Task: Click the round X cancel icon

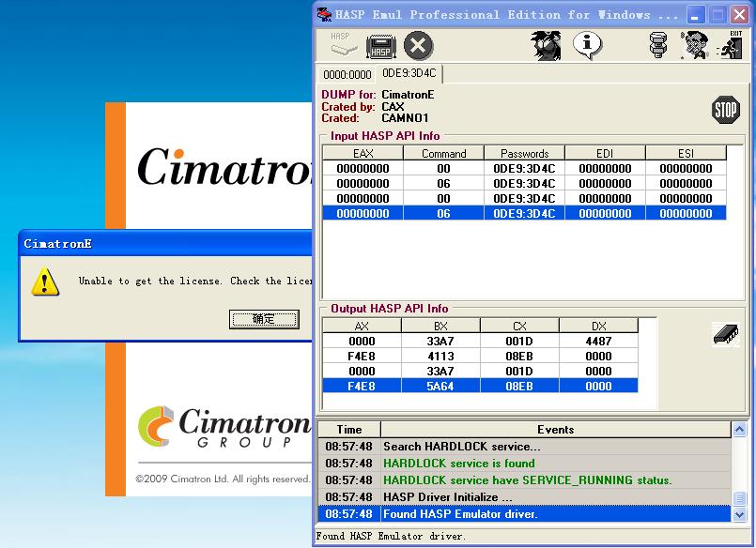Action: (x=418, y=46)
